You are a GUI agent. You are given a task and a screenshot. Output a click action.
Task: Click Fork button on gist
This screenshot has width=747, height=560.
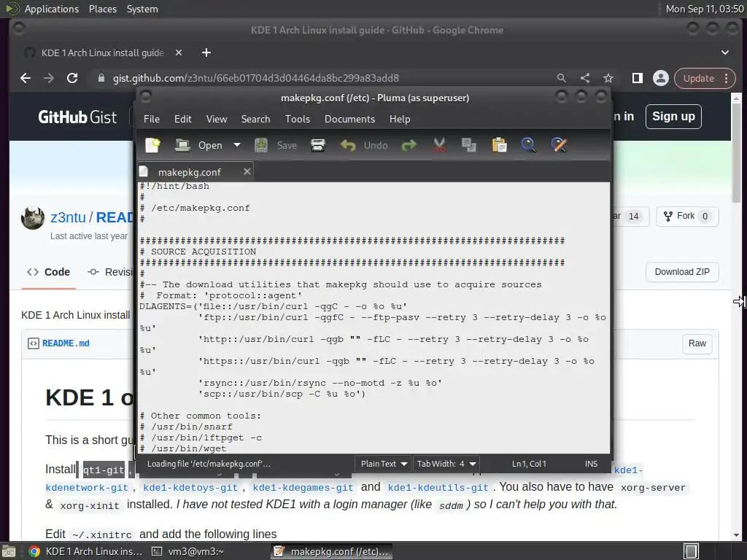tap(687, 216)
